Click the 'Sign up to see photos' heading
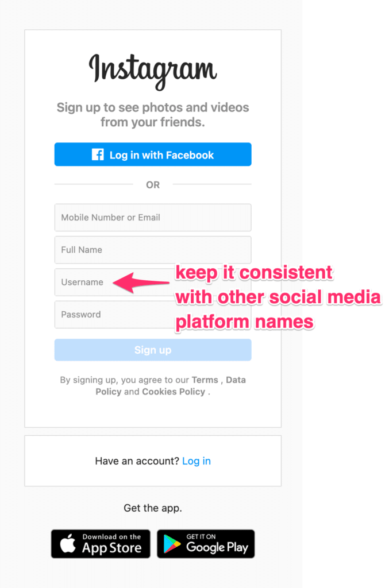This screenshot has height=588, width=389. pyautogui.click(x=153, y=115)
